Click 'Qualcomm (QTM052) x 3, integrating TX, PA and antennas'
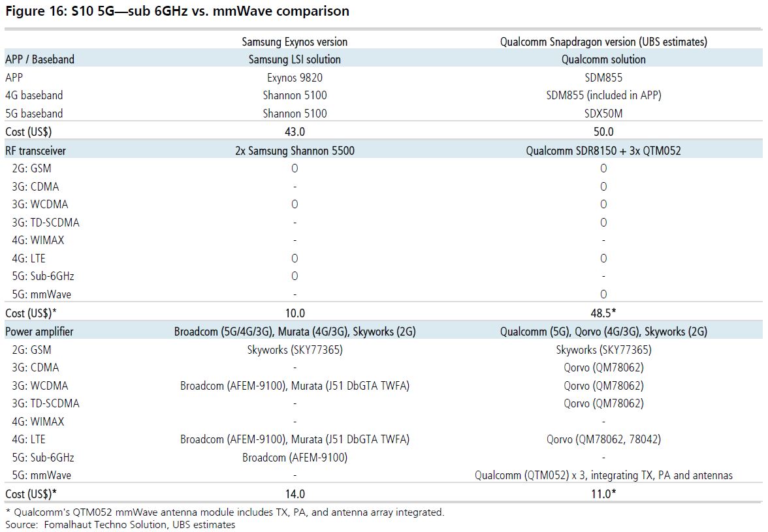The height and width of the screenshot is (532, 768). pyautogui.click(x=603, y=475)
